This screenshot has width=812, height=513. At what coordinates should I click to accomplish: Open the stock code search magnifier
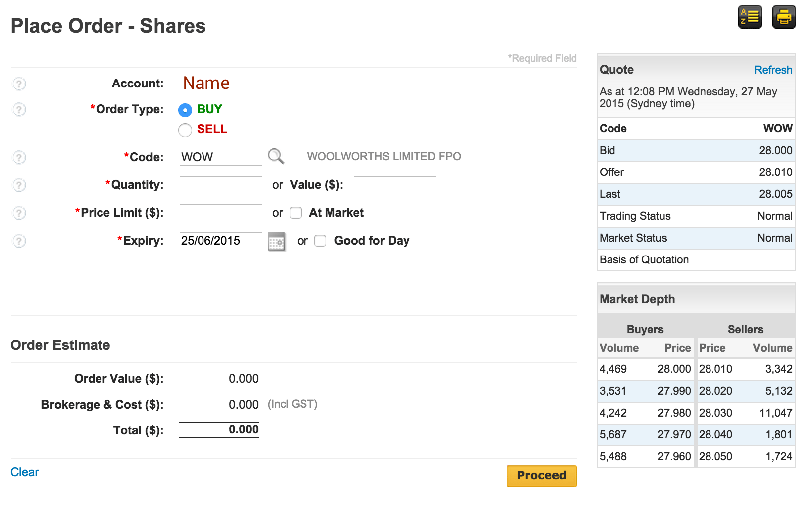click(x=276, y=157)
